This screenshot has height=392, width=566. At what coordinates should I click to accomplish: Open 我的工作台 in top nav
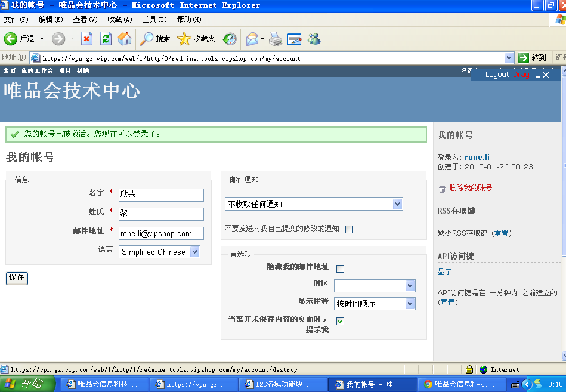37,71
